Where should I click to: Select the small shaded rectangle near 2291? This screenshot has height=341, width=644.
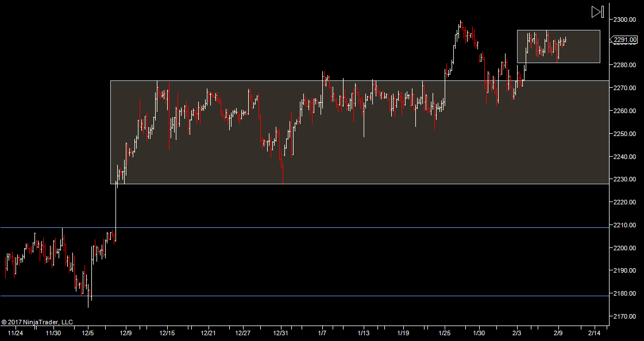click(x=586, y=55)
